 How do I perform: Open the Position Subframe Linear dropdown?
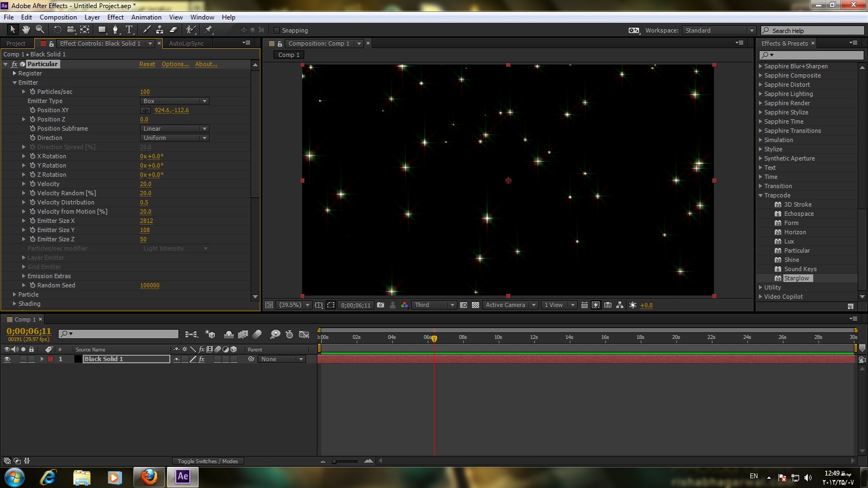tap(175, 129)
